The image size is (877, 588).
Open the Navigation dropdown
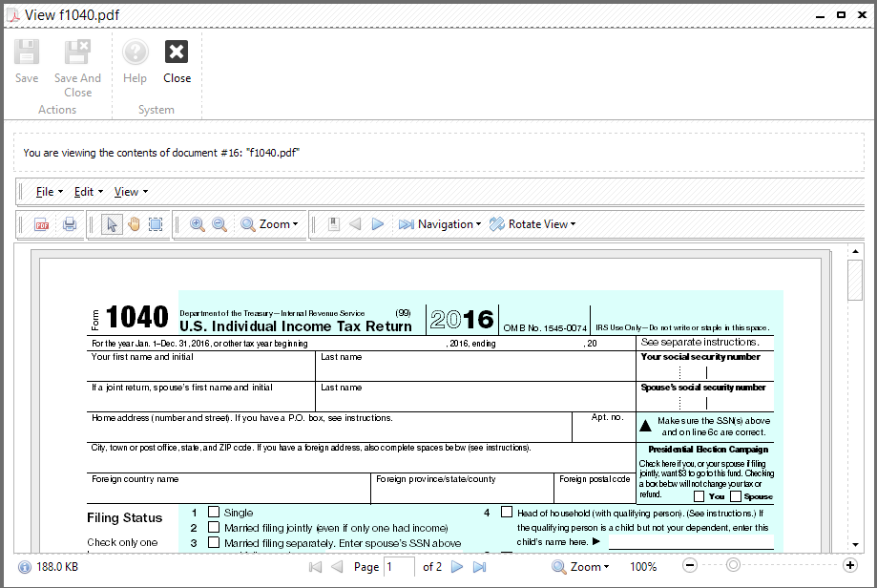tap(440, 224)
